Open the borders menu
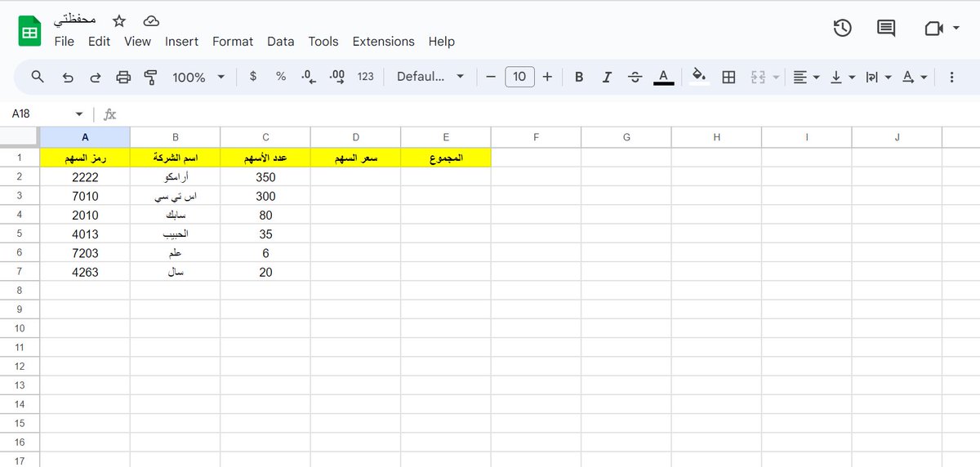The width and height of the screenshot is (980, 467). [729, 77]
